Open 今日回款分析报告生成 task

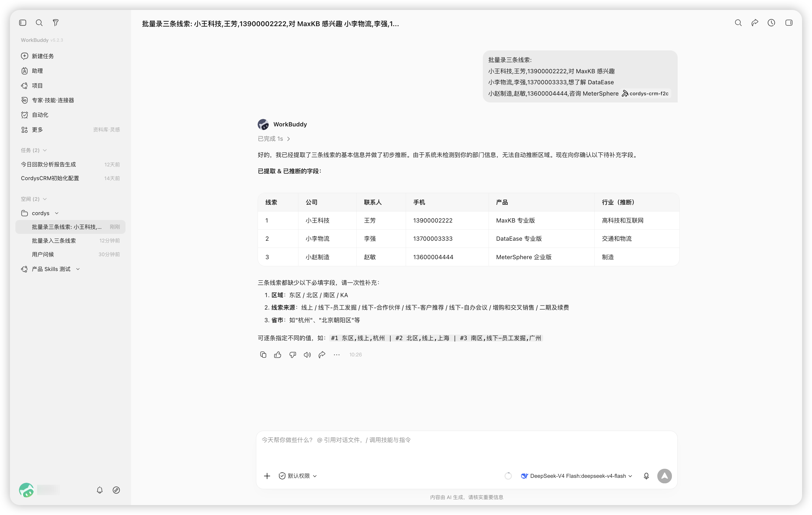(70, 164)
